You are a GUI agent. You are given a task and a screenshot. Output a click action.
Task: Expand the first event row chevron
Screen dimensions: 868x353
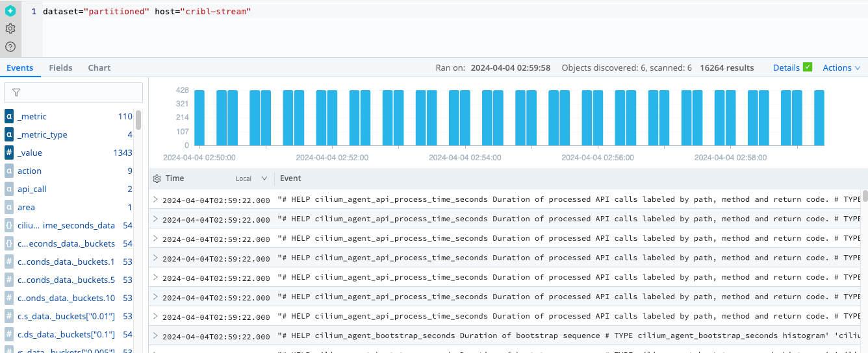(155, 200)
